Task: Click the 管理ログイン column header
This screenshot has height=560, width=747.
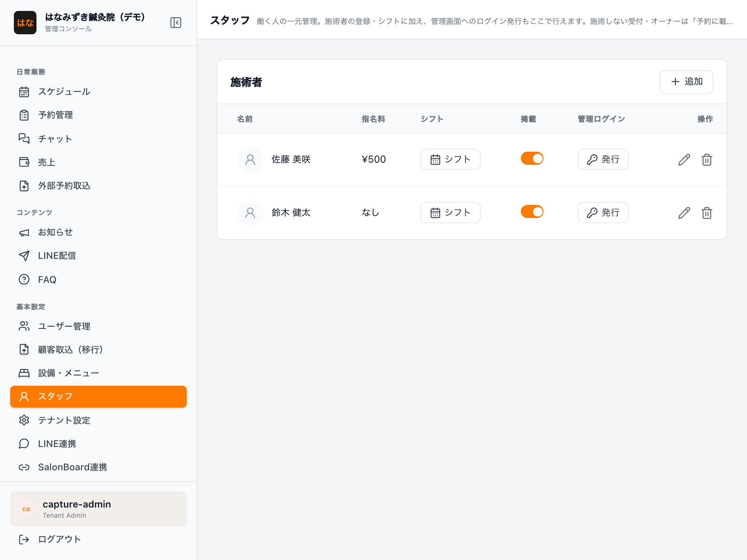Action: click(601, 119)
